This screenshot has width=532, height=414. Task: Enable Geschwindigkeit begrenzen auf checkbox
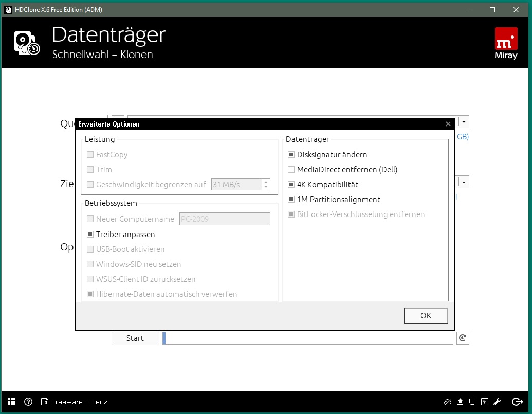click(x=90, y=185)
